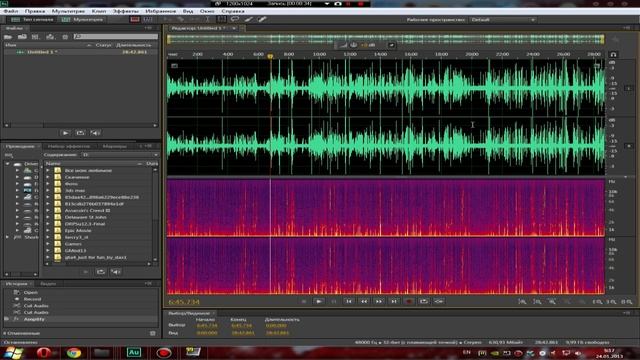
Task: Click the selection Начало time value
Action: (207, 326)
